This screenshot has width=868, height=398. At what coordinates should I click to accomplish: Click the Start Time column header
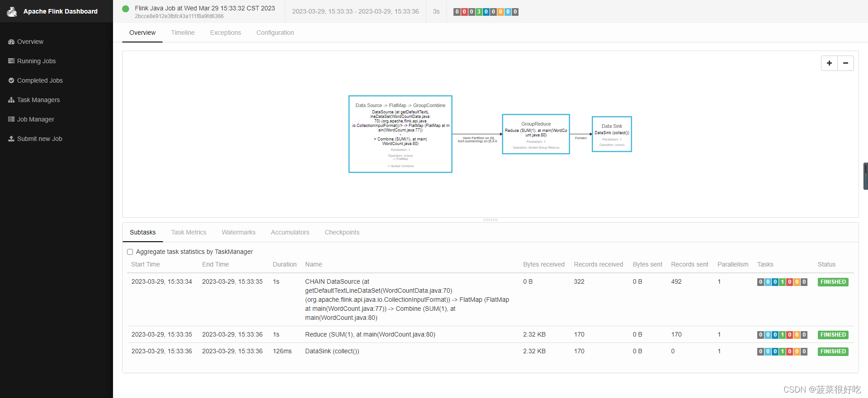coord(146,265)
